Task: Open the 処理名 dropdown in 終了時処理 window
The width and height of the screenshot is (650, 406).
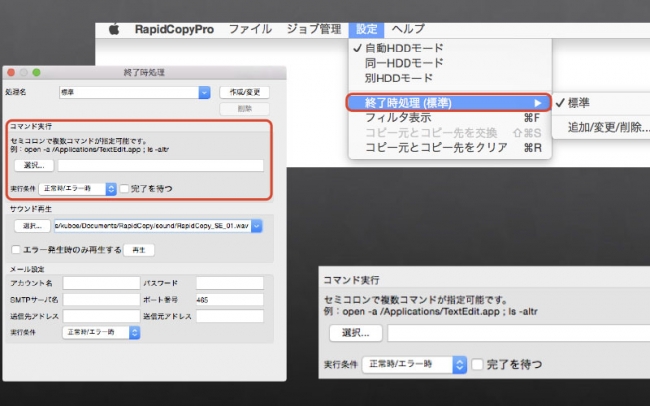Action: (x=204, y=92)
